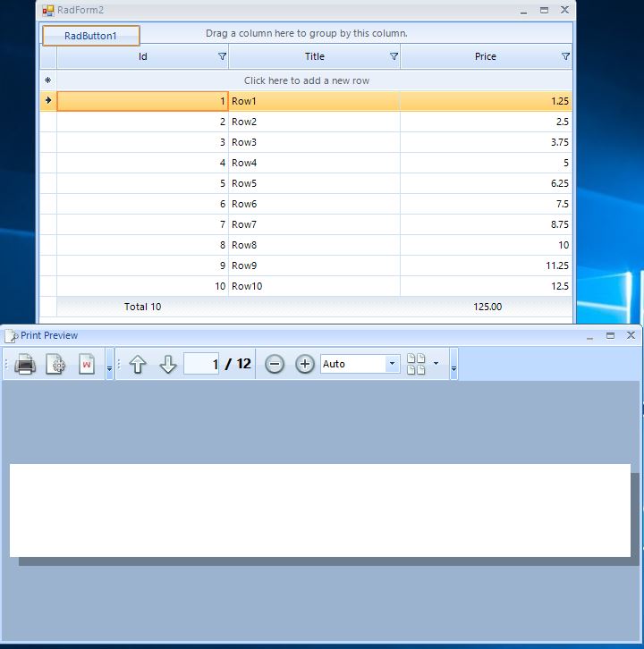Click the 125.00 price summary cell
Screen dimensions: 644x649
pos(487,307)
